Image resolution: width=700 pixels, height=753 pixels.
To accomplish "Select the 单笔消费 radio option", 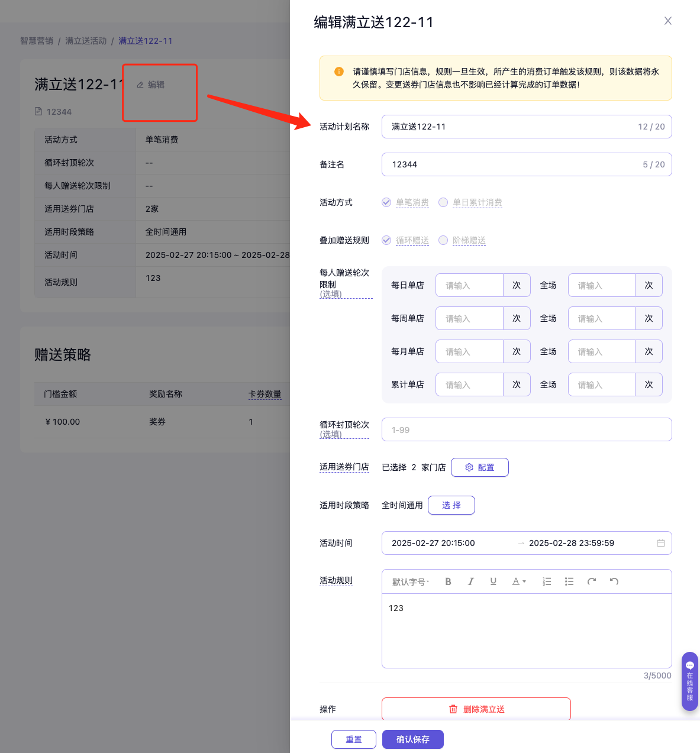I will (x=386, y=202).
